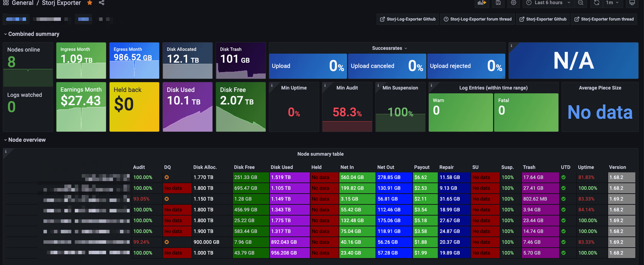Screen dimensions: 644x265
Task: Collapse the Node overview row
Action: (x=27, y=140)
